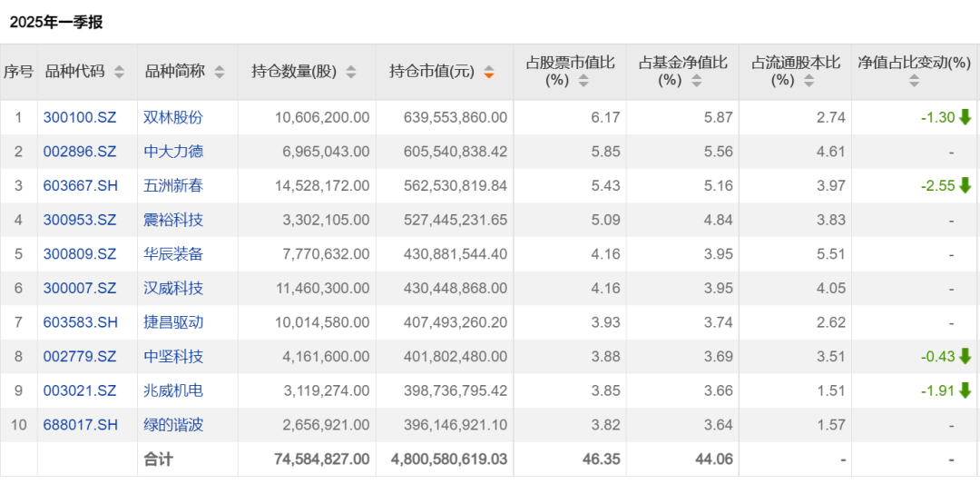View 震裕科技 stock details
The width and height of the screenshot is (980, 484).
coord(173,220)
